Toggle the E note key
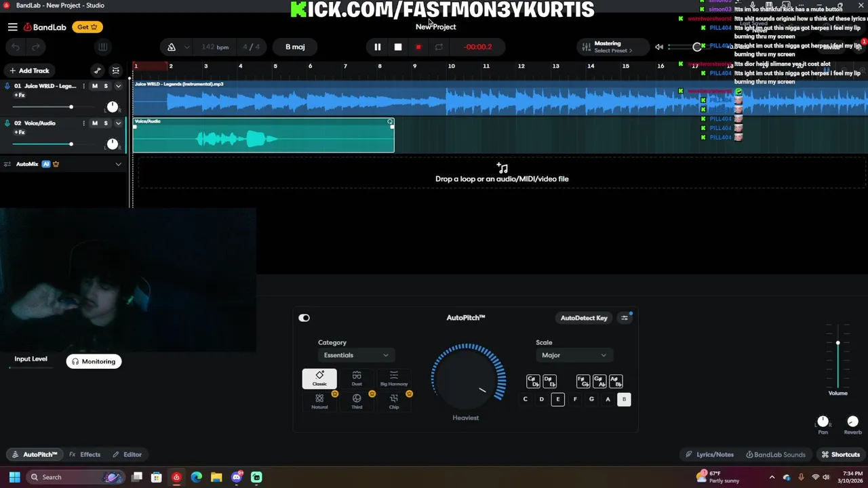Image resolution: width=868 pixels, height=488 pixels. [558, 399]
